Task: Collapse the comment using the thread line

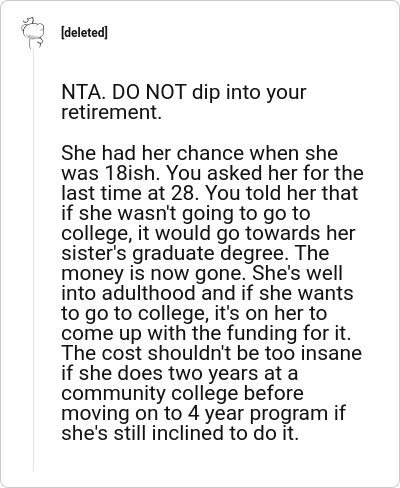Action: coord(33,260)
